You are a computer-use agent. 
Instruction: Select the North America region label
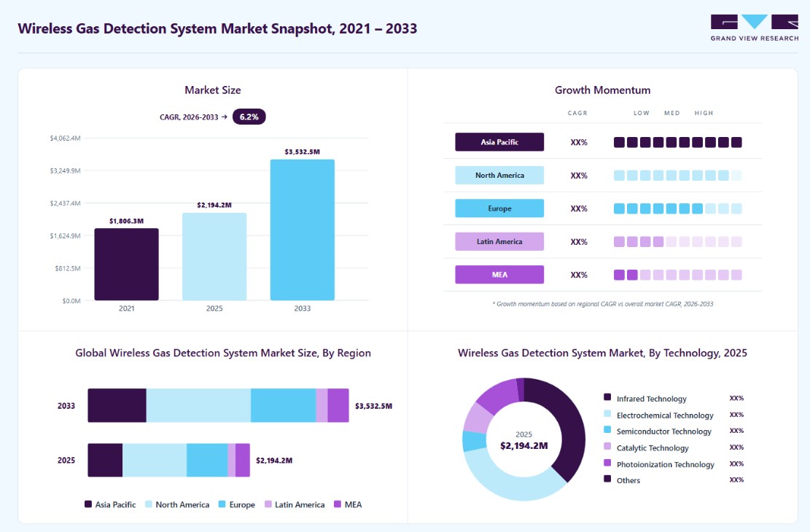point(499,175)
